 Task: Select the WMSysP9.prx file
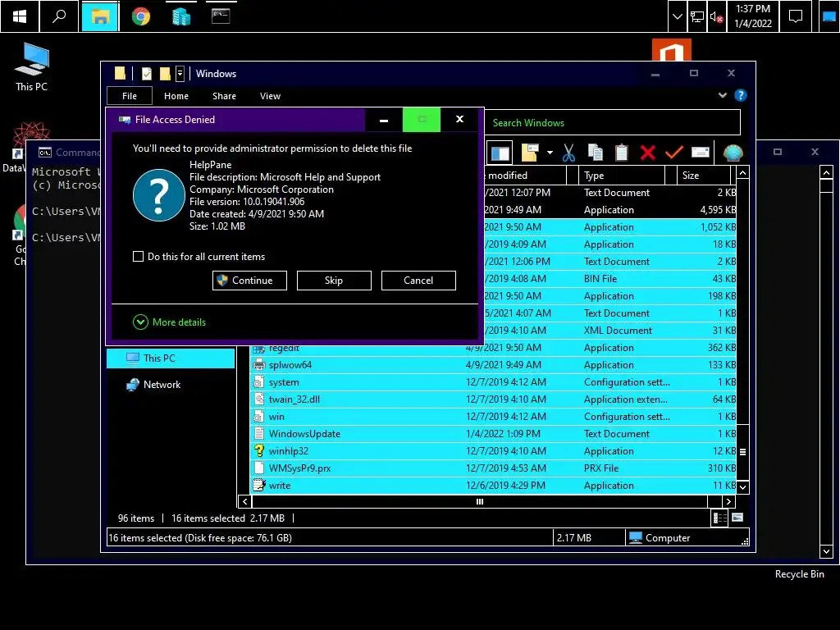pos(493,468)
